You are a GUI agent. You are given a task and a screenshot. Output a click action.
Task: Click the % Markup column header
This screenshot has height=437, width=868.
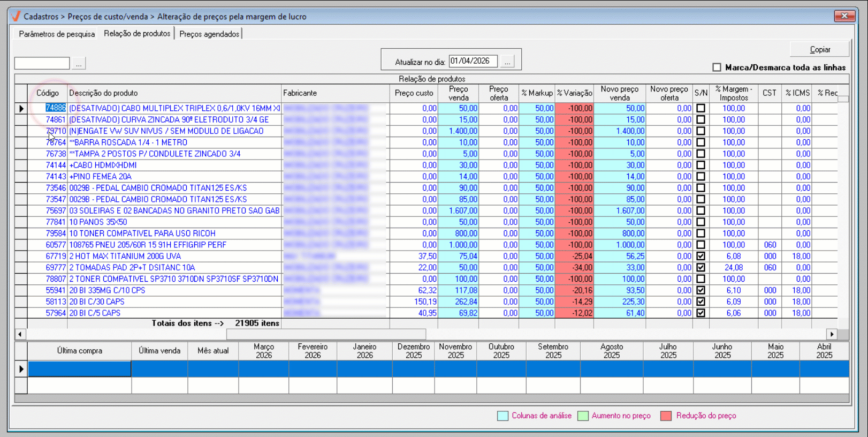[x=537, y=93]
